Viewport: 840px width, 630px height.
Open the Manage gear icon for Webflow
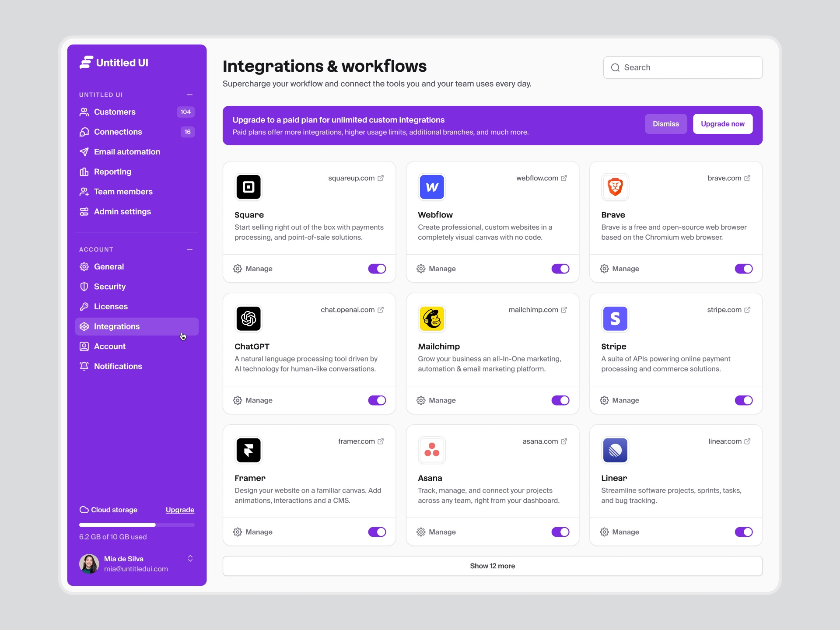(421, 269)
